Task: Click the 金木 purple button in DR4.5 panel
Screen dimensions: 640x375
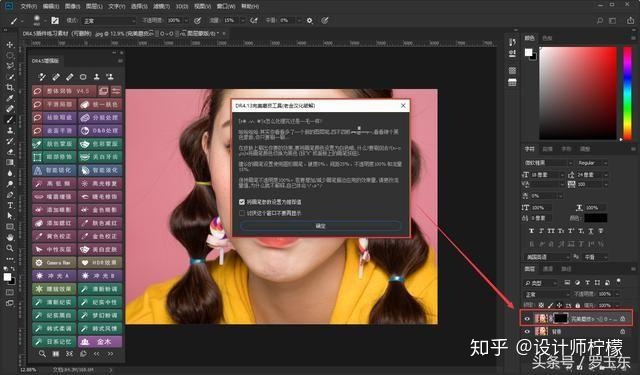Action: pyautogui.click(x=100, y=342)
